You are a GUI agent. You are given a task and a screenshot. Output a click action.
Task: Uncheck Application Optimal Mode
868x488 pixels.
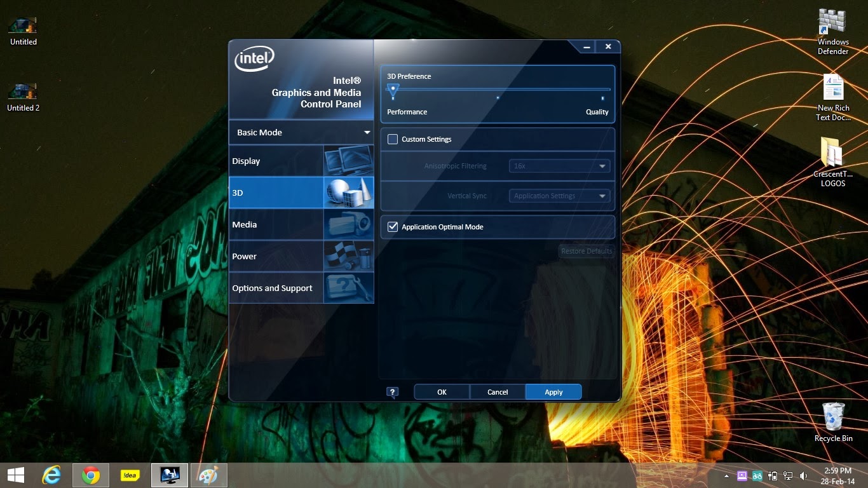392,226
